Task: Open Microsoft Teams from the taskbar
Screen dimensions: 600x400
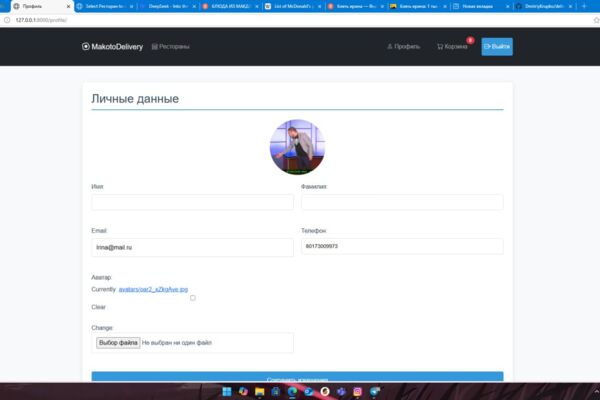Action: click(x=341, y=391)
